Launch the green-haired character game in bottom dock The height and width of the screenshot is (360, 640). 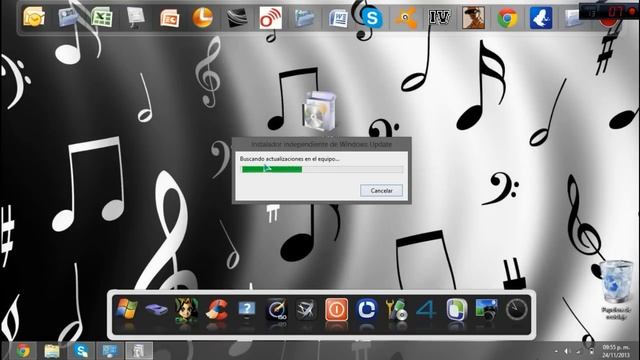[x=187, y=309]
